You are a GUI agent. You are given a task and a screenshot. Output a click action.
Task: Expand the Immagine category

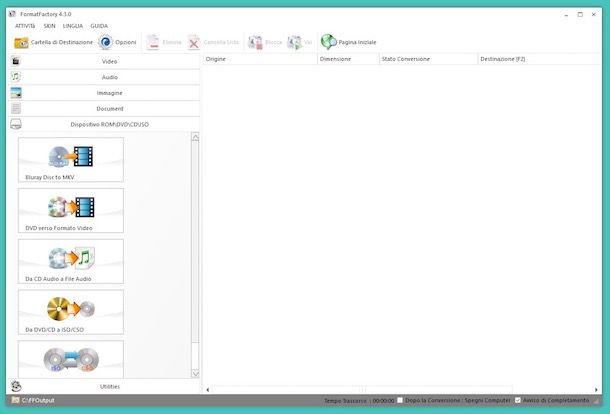pyautogui.click(x=104, y=93)
